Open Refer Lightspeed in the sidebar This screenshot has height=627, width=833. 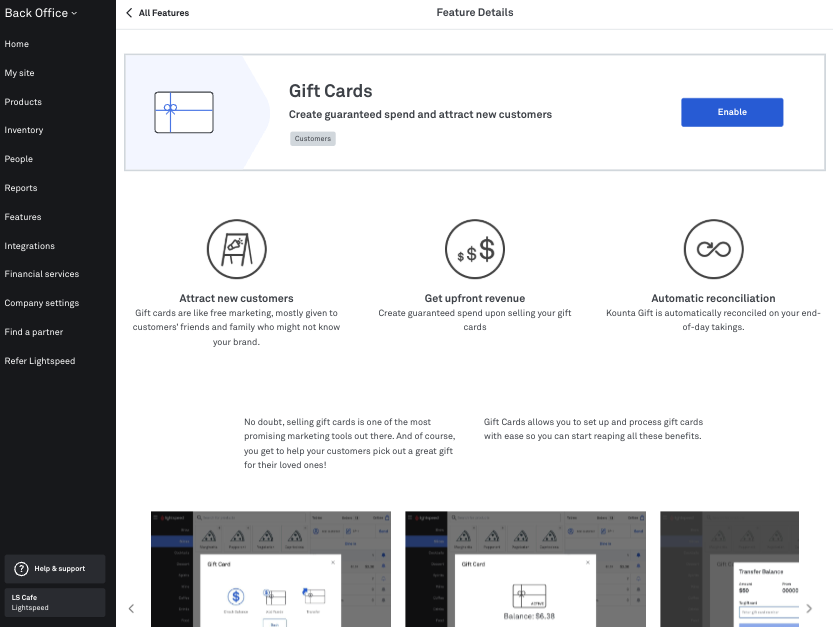pos(40,361)
